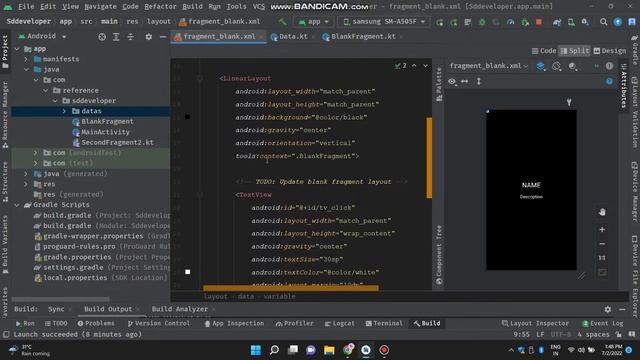Open the Refactor menu

(x=160, y=7)
